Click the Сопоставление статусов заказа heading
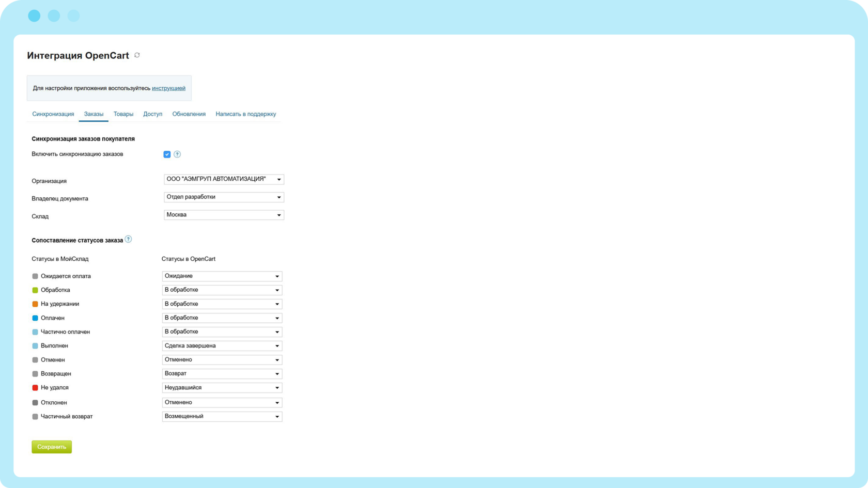The image size is (868, 488). tap(78, 240)
